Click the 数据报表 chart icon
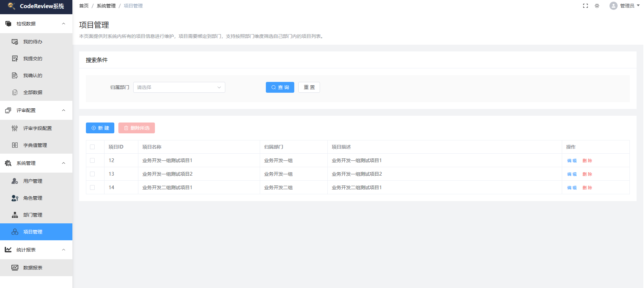 pos(15,268)
